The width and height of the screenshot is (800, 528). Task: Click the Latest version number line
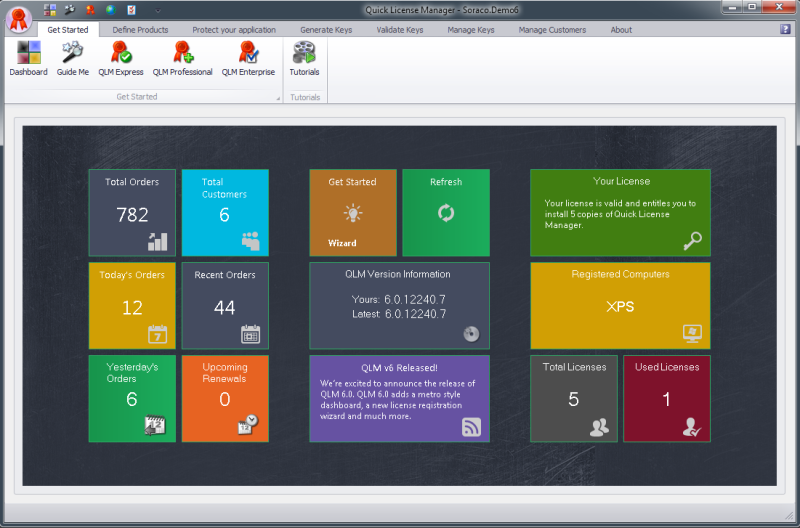pos(399,314)
